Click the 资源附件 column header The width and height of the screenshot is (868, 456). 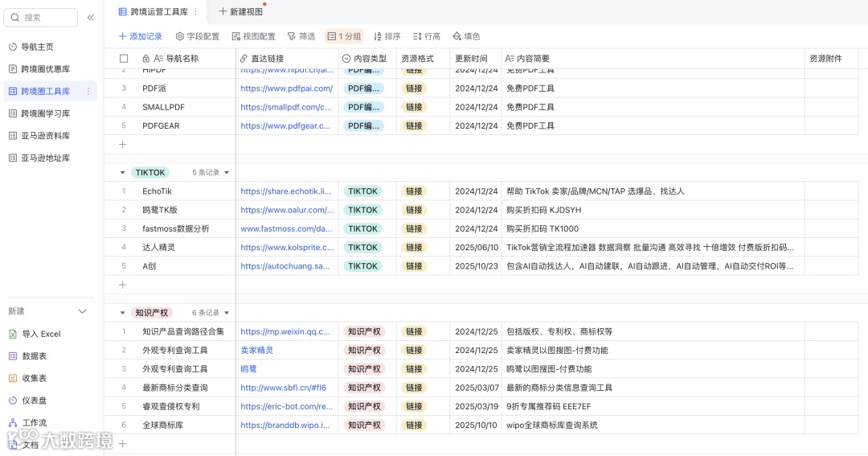point(825,59)
